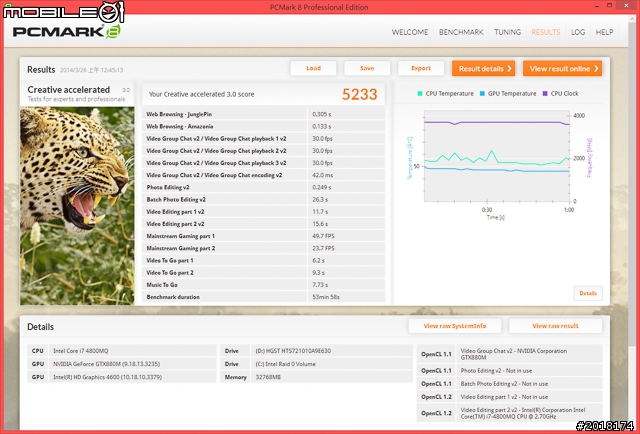Click View result online
The width and height of the screenshot is (640, 434).
click(562, 69)
